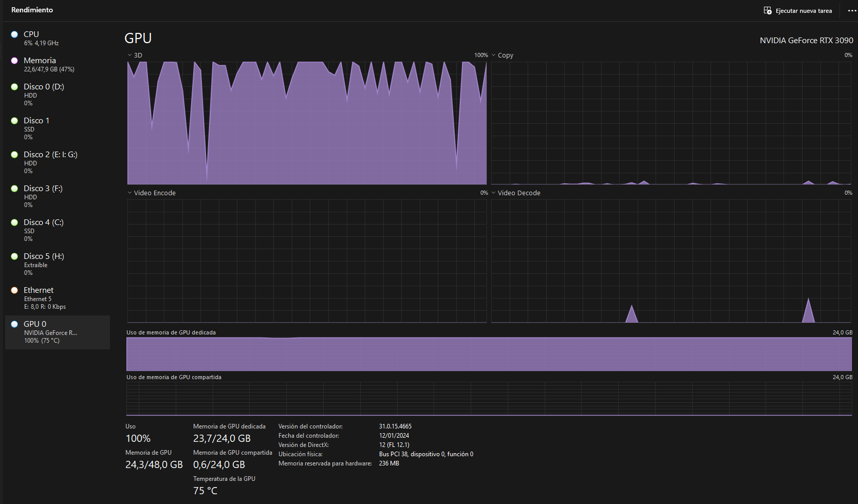The height and width of the screenshot is (504, 858).
Task: Click the GPU 0 circle indicator icon
Action: coord(14,324)
